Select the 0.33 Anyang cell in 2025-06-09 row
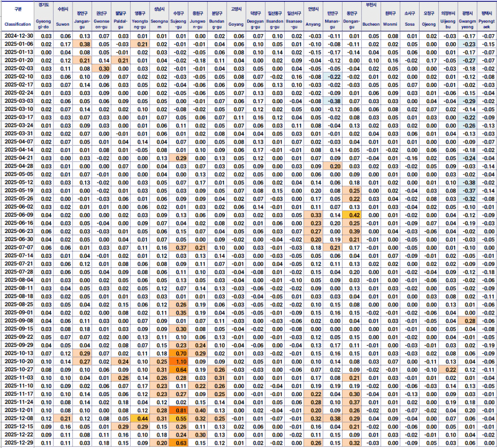Image resolution: width=497 pixels, height=448 pixels. pos(313,215)
